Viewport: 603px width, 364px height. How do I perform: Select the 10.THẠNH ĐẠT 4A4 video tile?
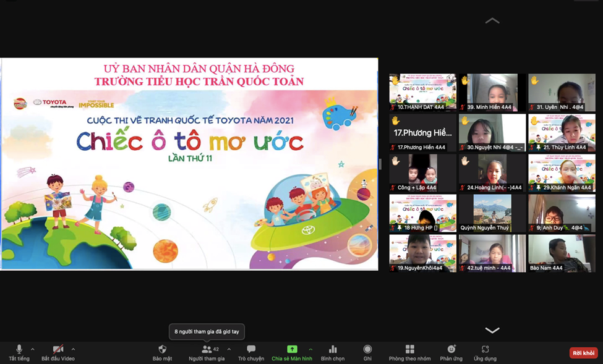point(423,92)
